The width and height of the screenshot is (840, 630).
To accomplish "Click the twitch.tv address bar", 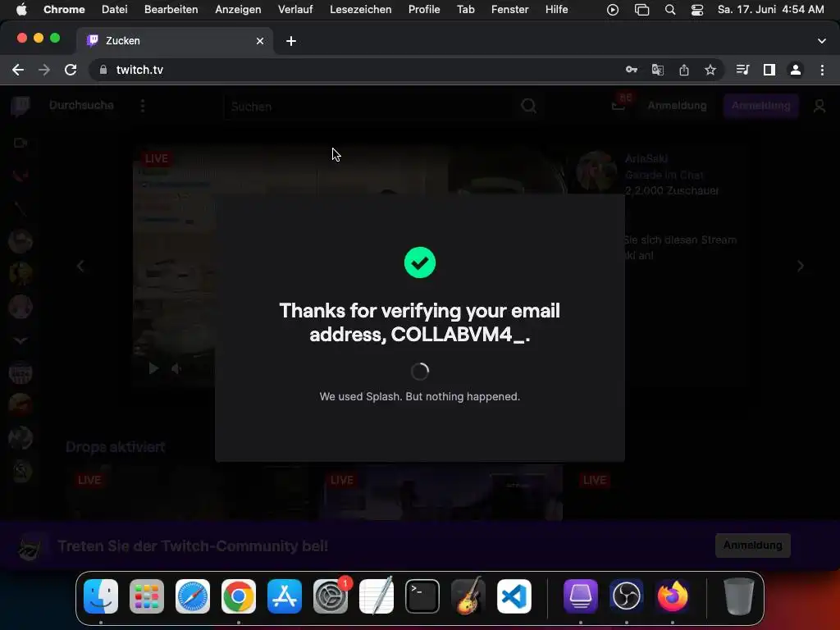I will (x=354, y=70).
